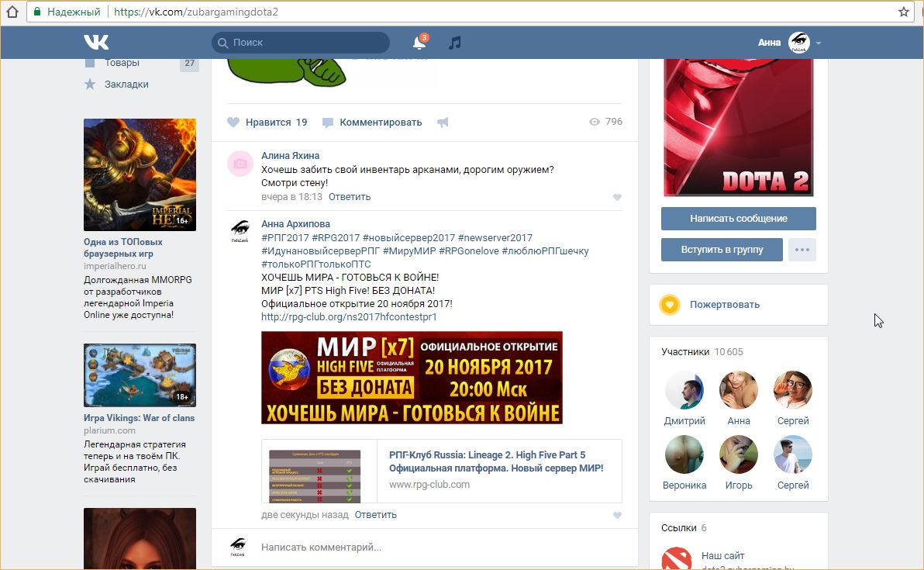Open notifications bell with badge
Image resolution: width=924 pixels, height=570 pixels.
[419, 42]
